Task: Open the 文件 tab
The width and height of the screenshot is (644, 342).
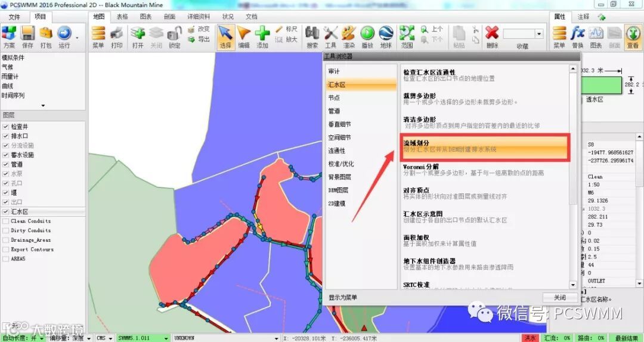Action: (14, 17)
